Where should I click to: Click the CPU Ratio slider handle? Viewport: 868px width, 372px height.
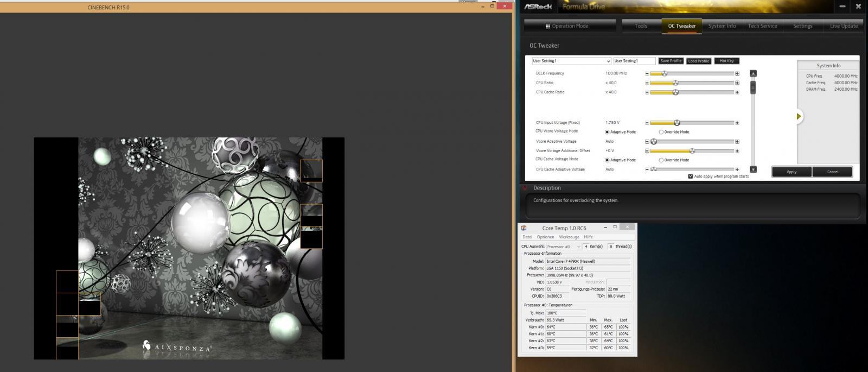[x=675, y=83]
